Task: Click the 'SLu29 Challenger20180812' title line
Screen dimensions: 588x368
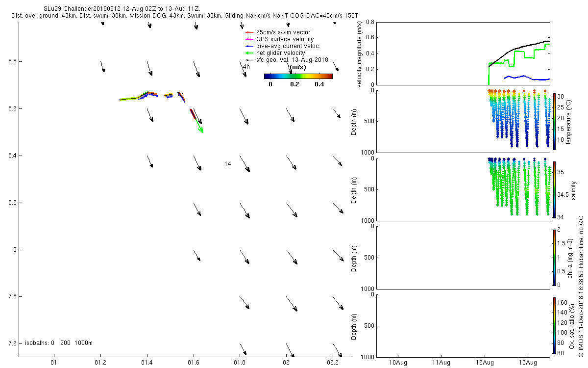Action: 122,9
